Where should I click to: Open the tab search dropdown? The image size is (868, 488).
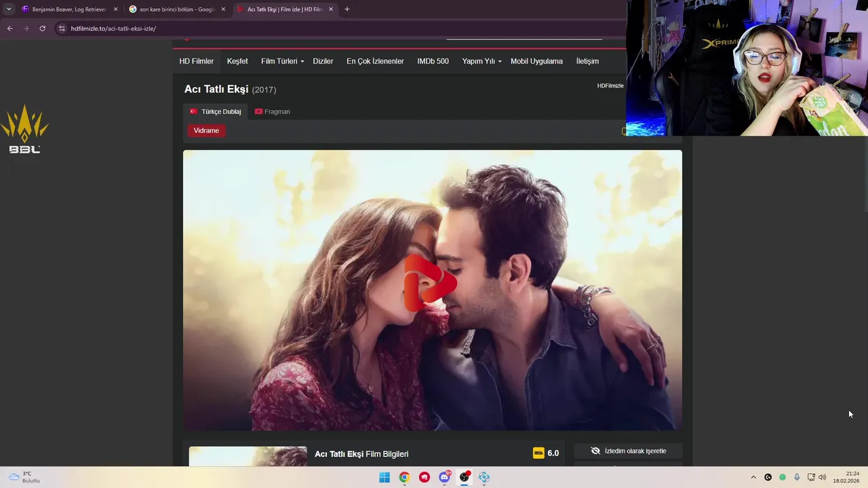(9, 9)
